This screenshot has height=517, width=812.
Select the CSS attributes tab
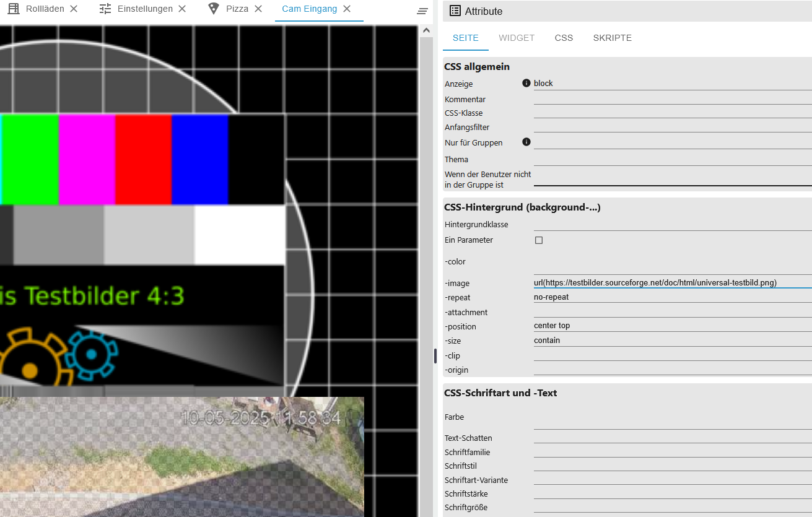pyautogui.click(x=564, y=38)
